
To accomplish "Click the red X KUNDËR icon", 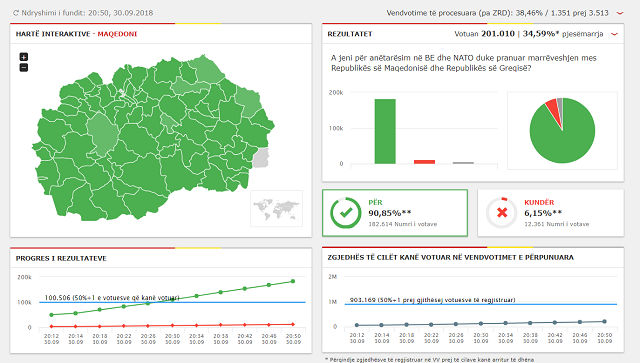I will click(x=502, y=212).
